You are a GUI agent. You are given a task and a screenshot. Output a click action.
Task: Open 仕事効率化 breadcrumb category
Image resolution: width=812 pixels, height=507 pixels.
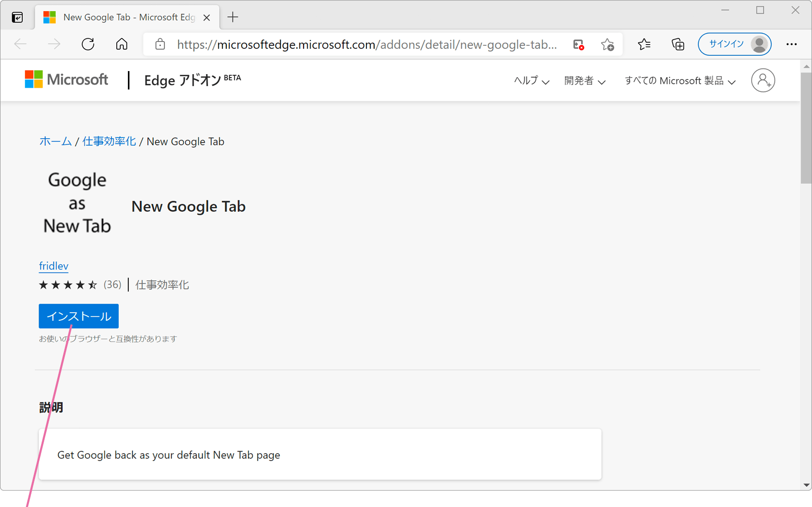pyautogui.click(x=109, y=142)
